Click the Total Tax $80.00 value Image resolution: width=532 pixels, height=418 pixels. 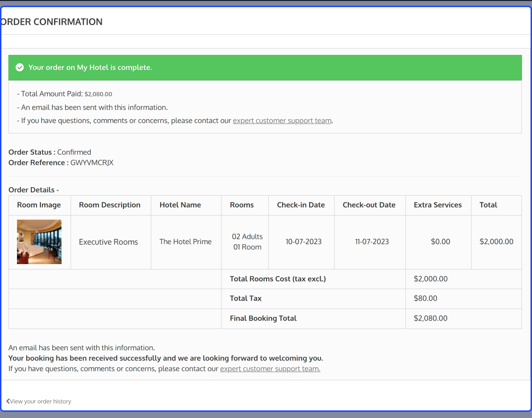[426, 298]
